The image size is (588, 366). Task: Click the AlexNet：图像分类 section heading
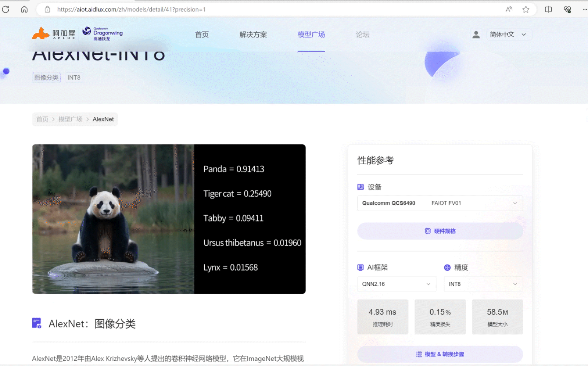[92, 324]
